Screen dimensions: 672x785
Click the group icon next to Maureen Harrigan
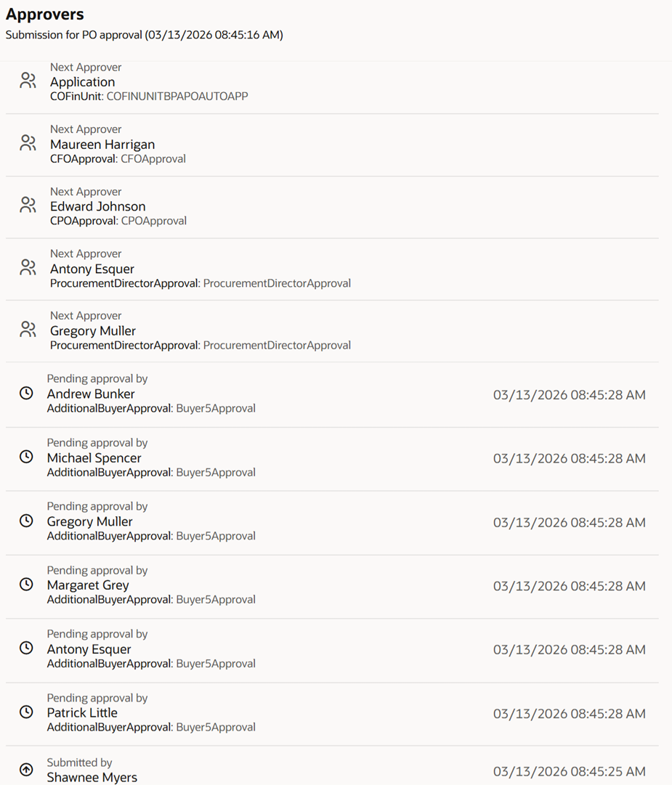point(28,143)
